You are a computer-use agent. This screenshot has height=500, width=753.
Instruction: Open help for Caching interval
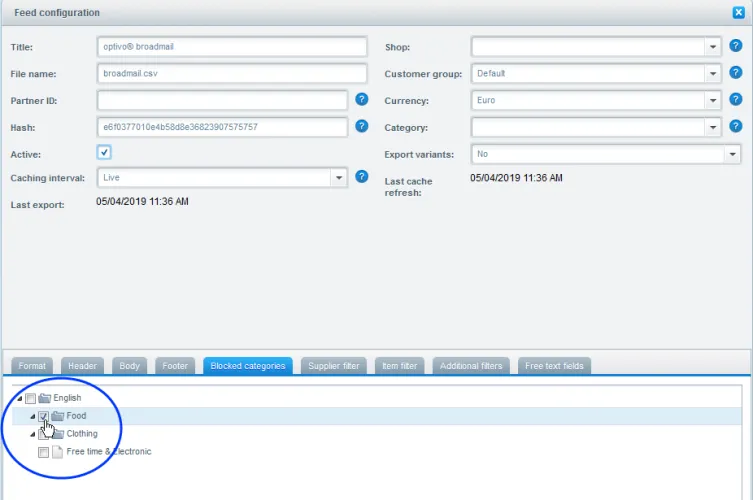click(x=362, y=177)
